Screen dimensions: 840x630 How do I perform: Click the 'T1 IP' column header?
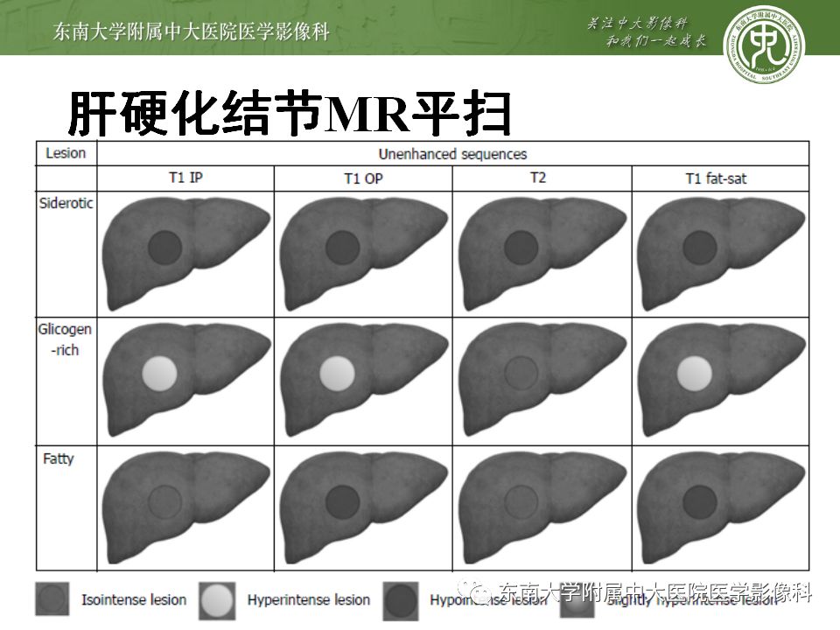pos(185,178)
